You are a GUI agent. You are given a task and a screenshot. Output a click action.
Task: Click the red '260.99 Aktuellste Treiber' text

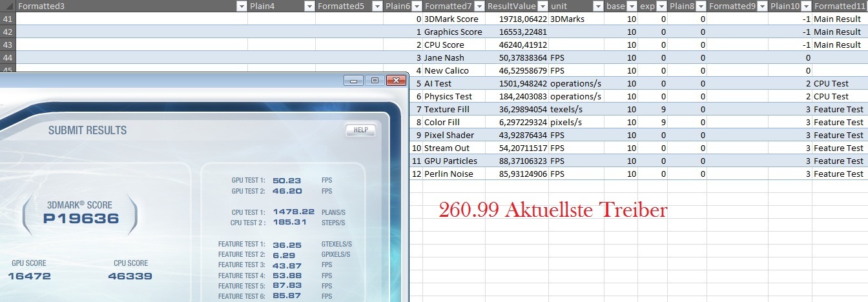coord(552,210)
